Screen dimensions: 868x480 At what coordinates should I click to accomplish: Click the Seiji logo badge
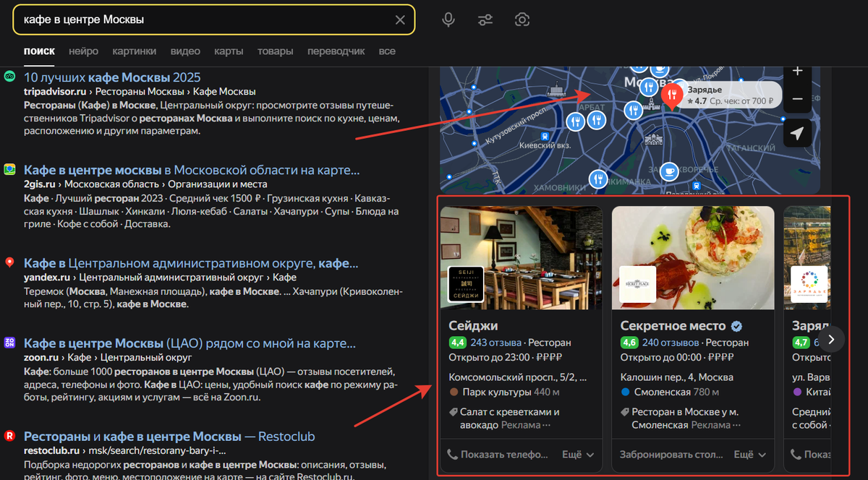coord(466,283)
